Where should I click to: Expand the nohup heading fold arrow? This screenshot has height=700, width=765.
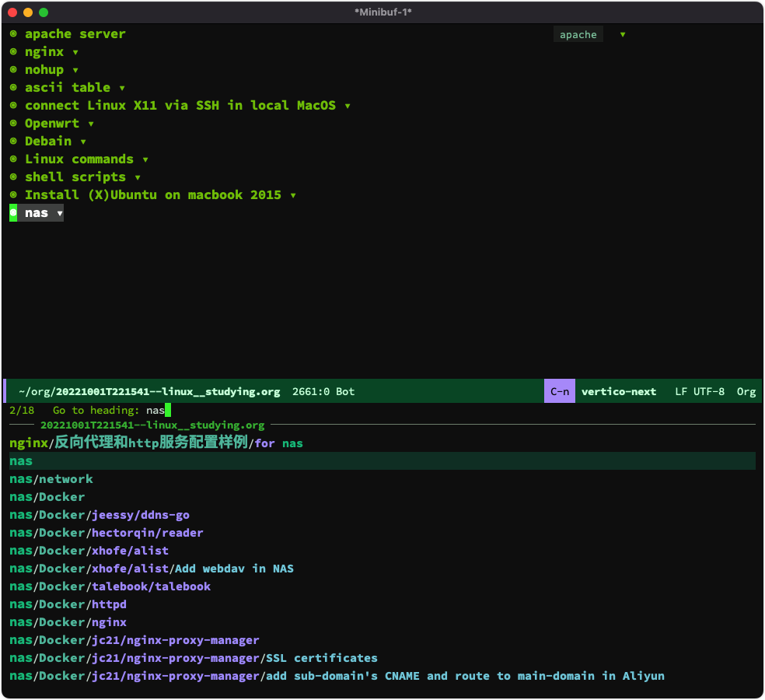point(75,70)
